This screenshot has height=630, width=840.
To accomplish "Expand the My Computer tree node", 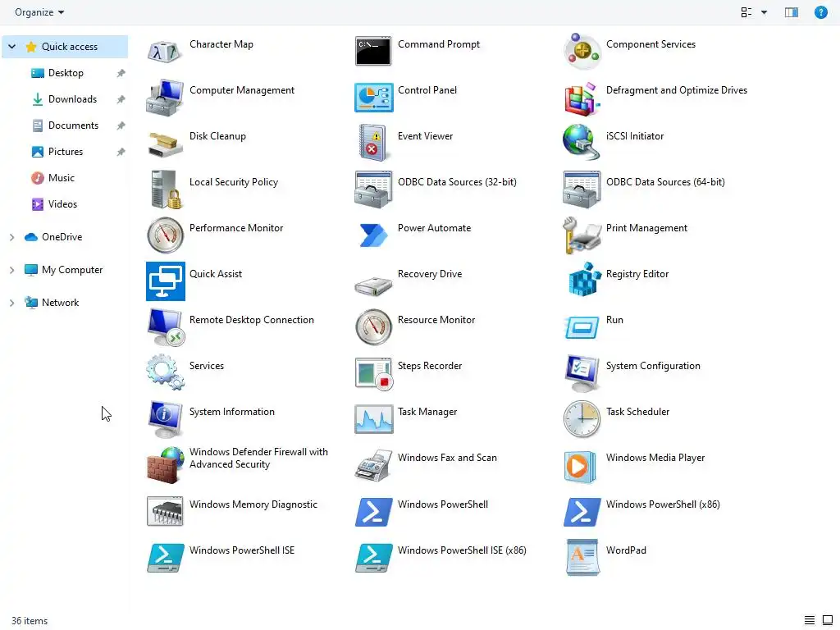I will click(x=11, y=270).
